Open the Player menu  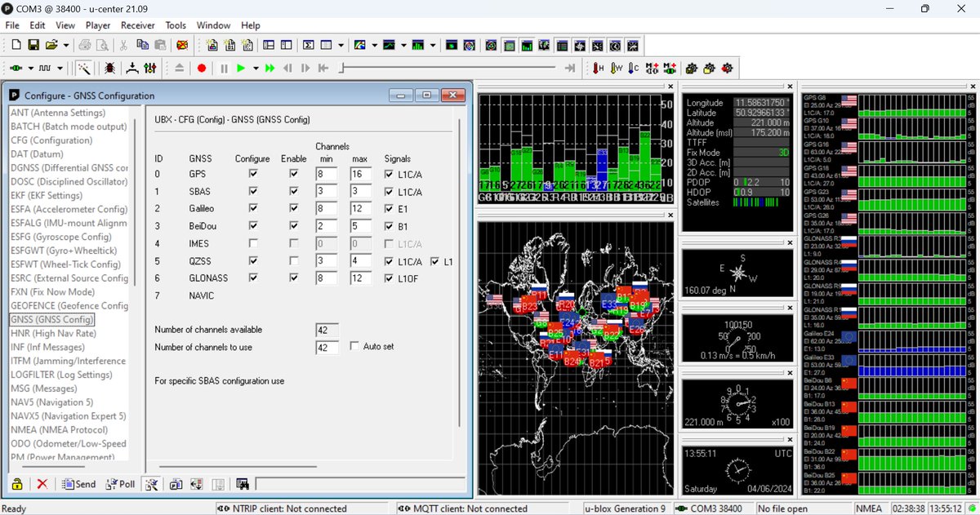tap(98, 25)
